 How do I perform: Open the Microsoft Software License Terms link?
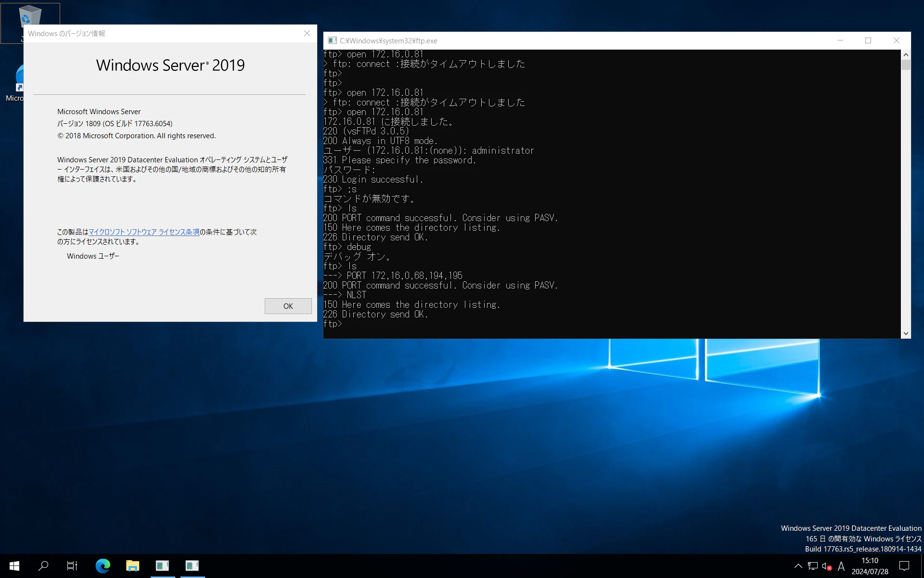tap(144, 232)
